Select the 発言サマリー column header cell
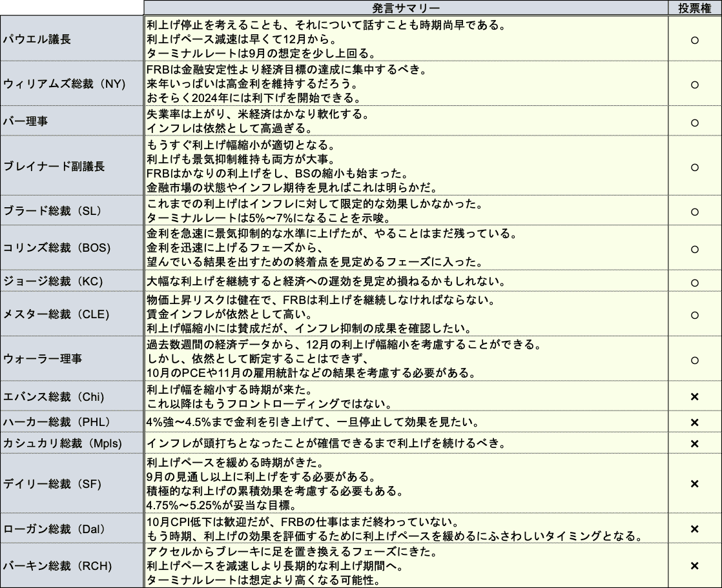722x588 pixels. [404, 8]
